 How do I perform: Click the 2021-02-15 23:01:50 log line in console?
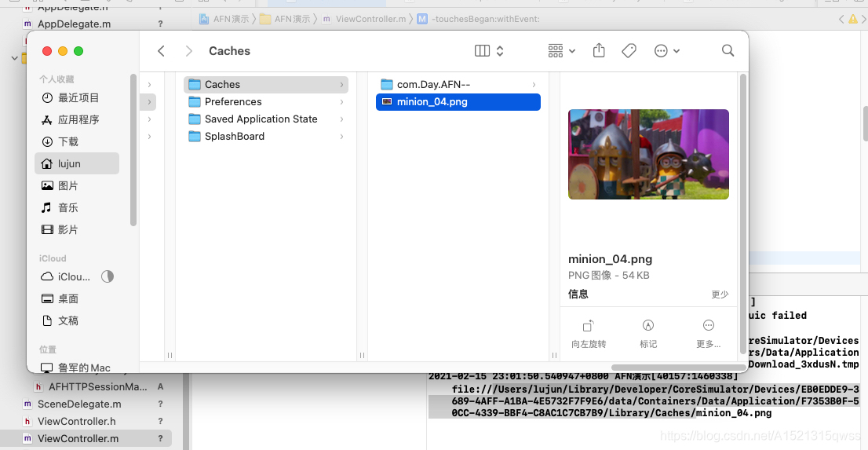click(582, 377)
